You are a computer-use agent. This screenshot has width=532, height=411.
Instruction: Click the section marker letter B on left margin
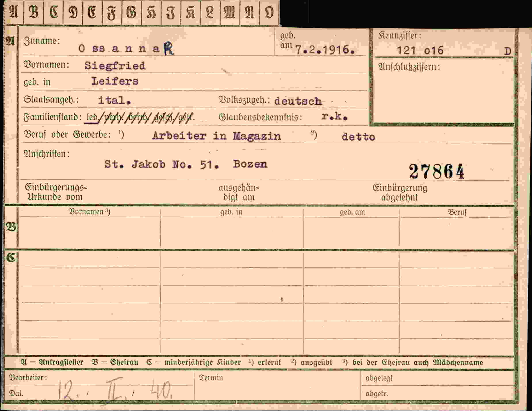[11, 227]
